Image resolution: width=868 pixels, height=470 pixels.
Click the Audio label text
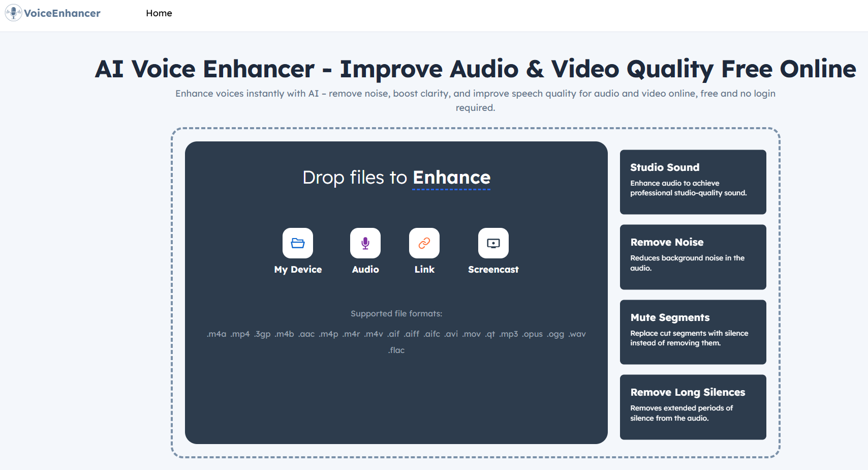tap(365, 270)
